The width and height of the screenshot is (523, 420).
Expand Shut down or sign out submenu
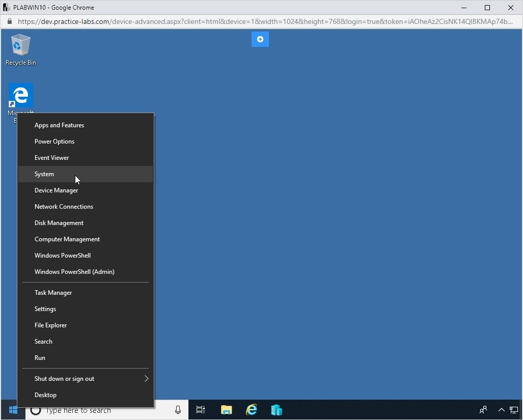pos(86,379)
